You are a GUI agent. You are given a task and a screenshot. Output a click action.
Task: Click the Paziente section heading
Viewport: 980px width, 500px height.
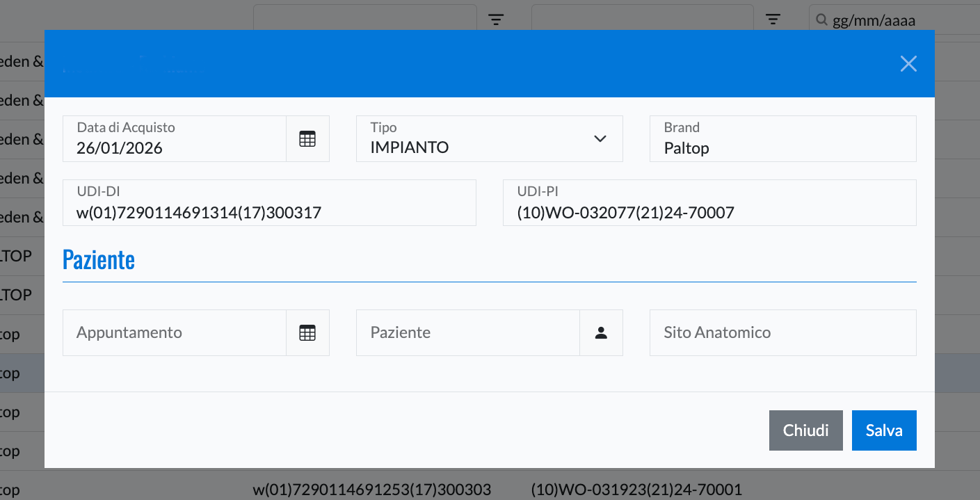coord(99,259)
